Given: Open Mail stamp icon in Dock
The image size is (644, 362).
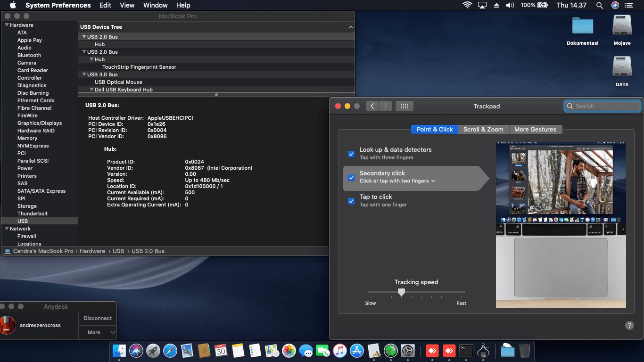Looking at the screenshot, I should [x=187, y=350].
